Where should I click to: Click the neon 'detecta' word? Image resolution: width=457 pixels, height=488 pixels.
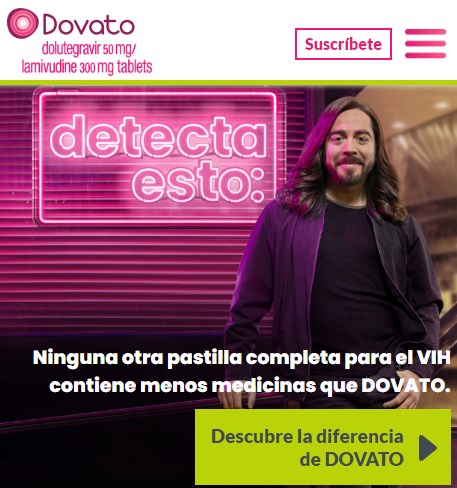click(x=158, y=137)
